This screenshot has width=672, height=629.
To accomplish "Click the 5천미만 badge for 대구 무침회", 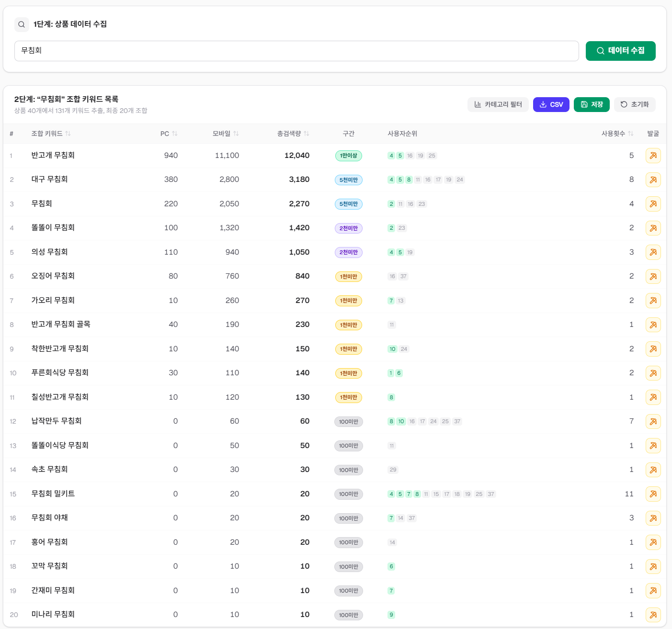I will tap(349, 180).
